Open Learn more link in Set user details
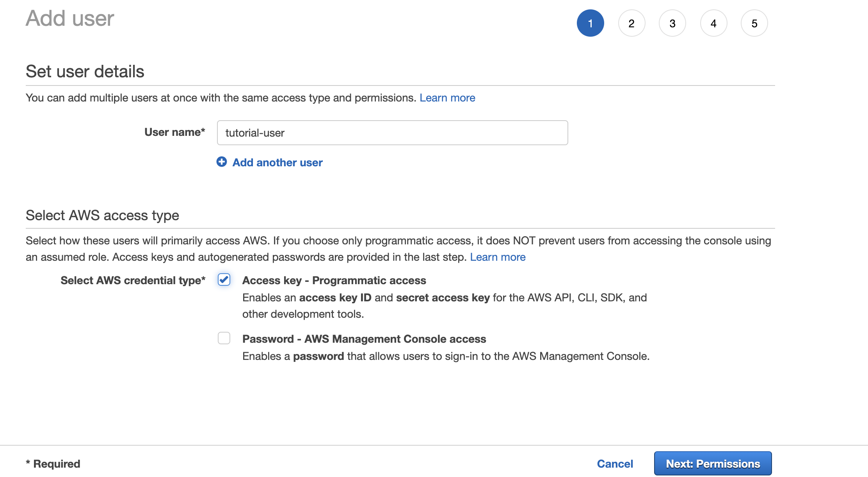Image resolution: width=868 pixels, height=477 pixels. coord(448,98)
